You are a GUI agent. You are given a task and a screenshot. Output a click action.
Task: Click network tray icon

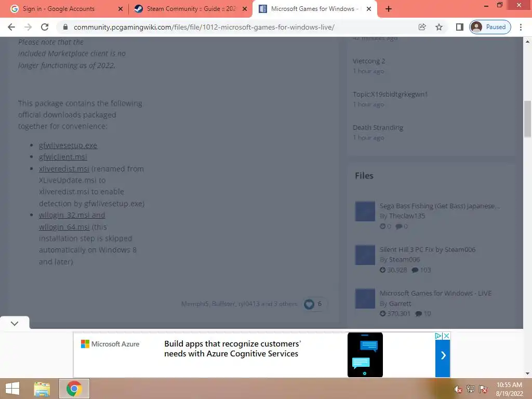[471, 389]
